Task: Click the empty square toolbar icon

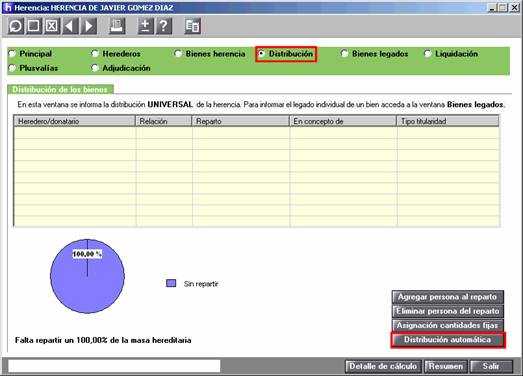Action: (x=34, y=26)
